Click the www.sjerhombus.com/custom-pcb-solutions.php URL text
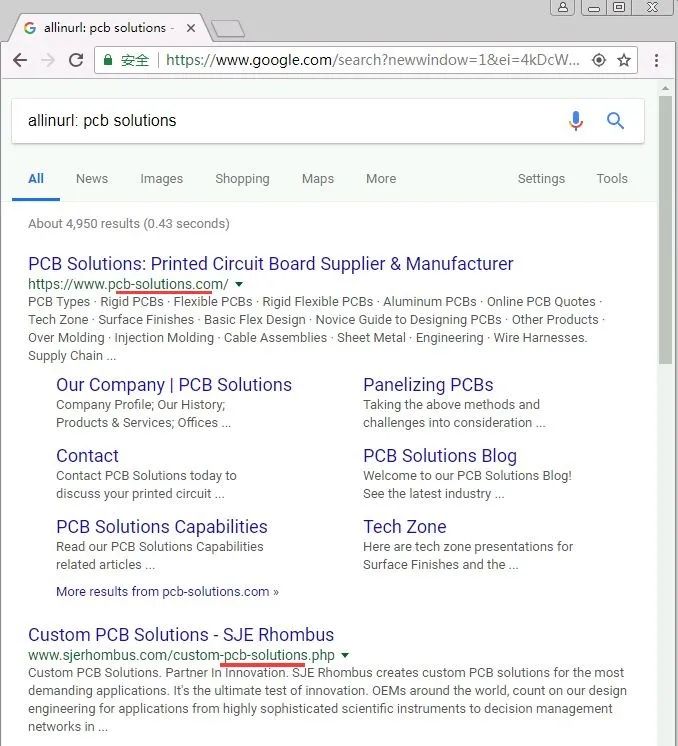The image size is (678, 746). (181, 655)
